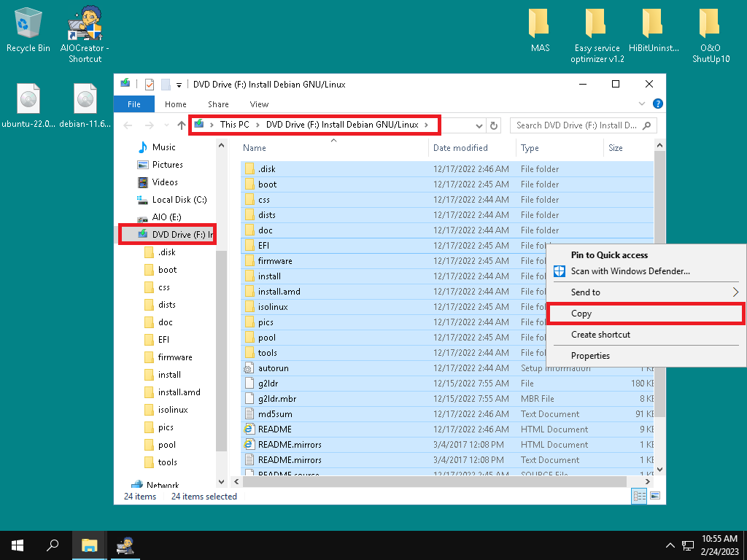Expand the ribbon with chevron
This screenshot has height=560, width=747.
[642, 104]
